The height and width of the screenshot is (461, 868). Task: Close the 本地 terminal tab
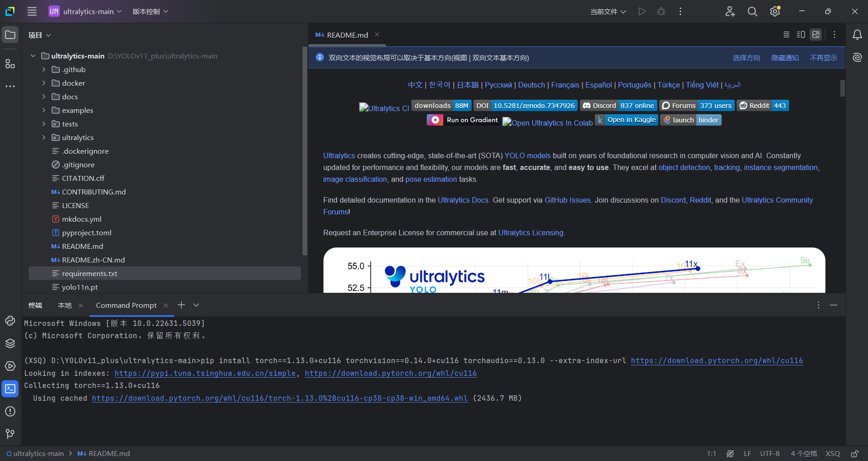click(x=81, y=306)
